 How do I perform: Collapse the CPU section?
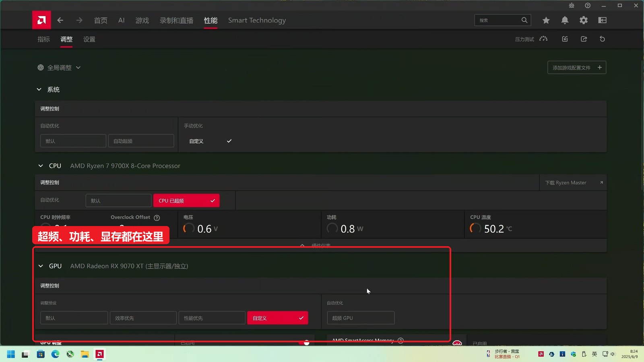[x=41, y=166]
